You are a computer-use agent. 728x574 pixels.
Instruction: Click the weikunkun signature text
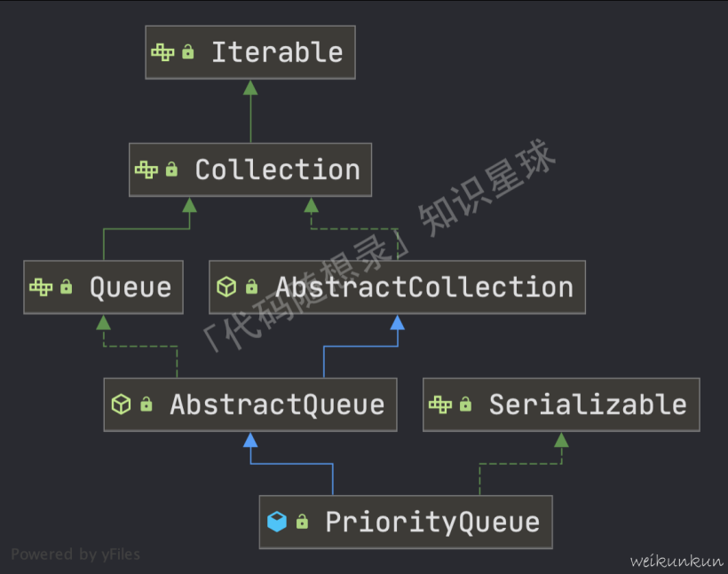click(677, 561)
